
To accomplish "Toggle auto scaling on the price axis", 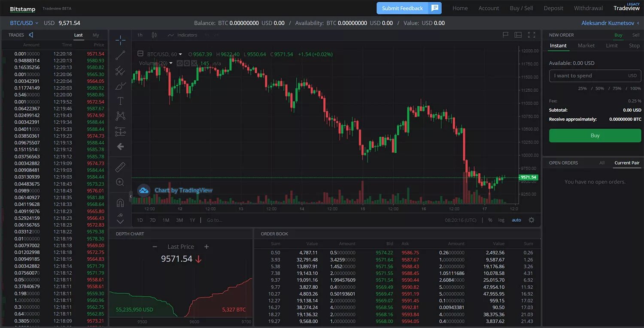I will 516,220.
